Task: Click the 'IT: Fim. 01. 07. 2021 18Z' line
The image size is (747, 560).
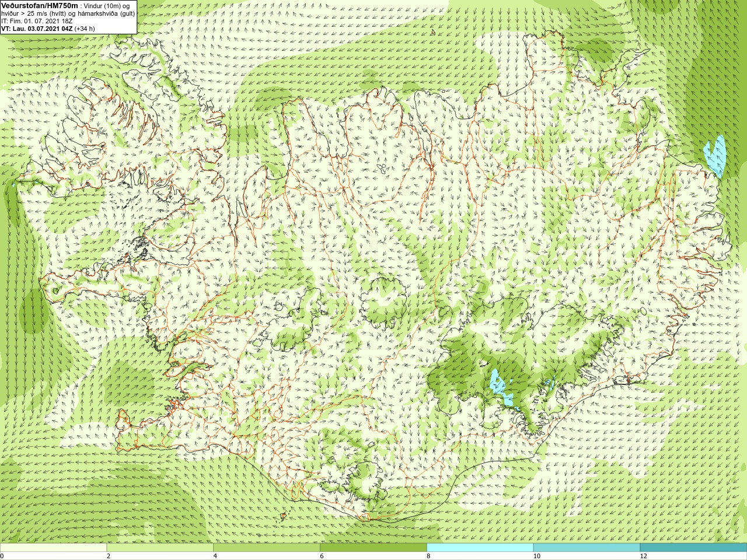Action: pyautogui.click(x=37, y=21)
